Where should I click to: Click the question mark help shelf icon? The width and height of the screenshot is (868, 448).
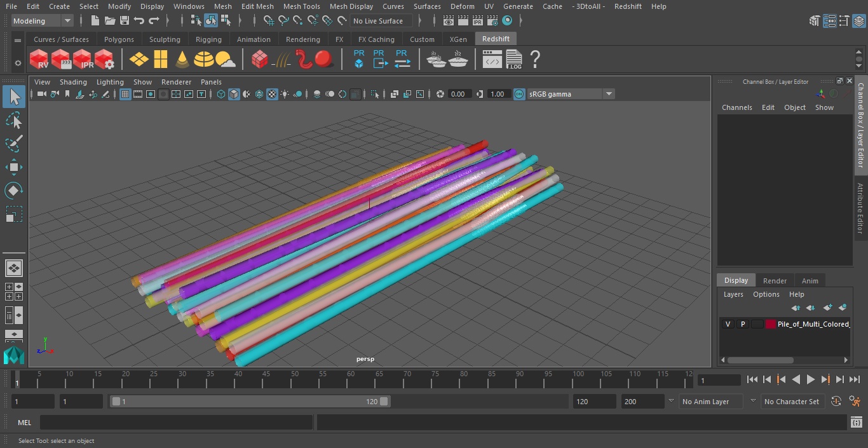coord(535,60)
